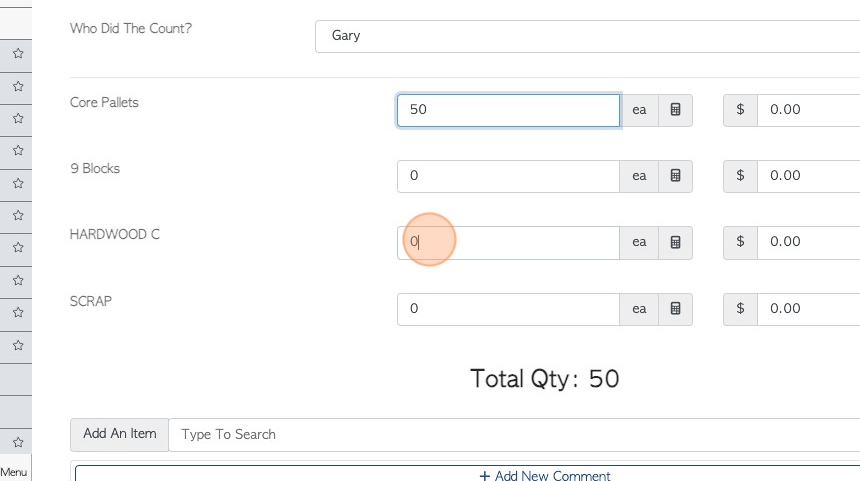Open calculator for HARDWOOD C quantity
860x481 pixels.
[675, 242]
